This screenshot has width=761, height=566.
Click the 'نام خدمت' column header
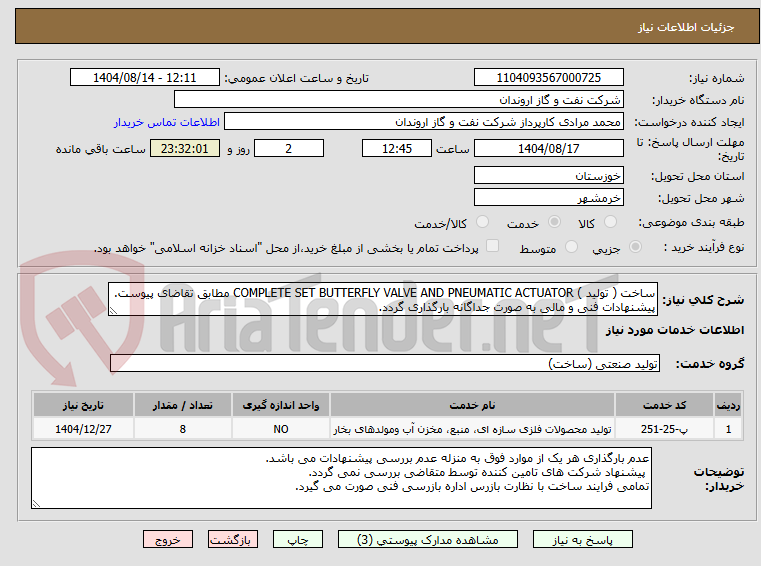(x=472, y=405)
